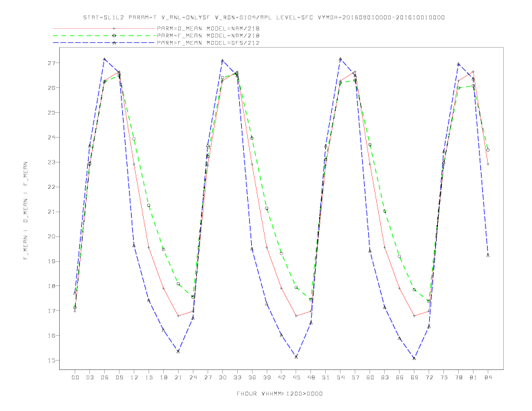The width and height of the screenshot is (532, 411).
Task: Select green legend entry PARM=F_MEAN MODEL=NAM/218
Action: pyautogui.click(x=208, y=36)
